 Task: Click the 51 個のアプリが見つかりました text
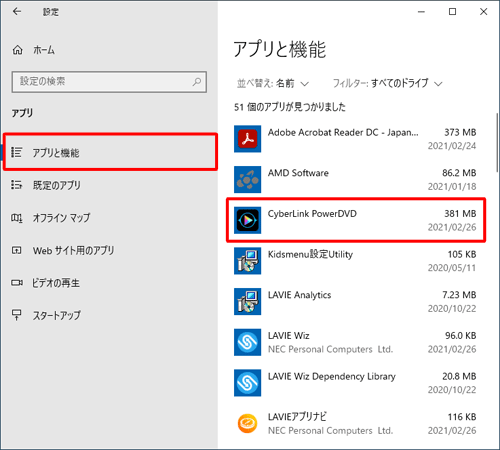290,107
